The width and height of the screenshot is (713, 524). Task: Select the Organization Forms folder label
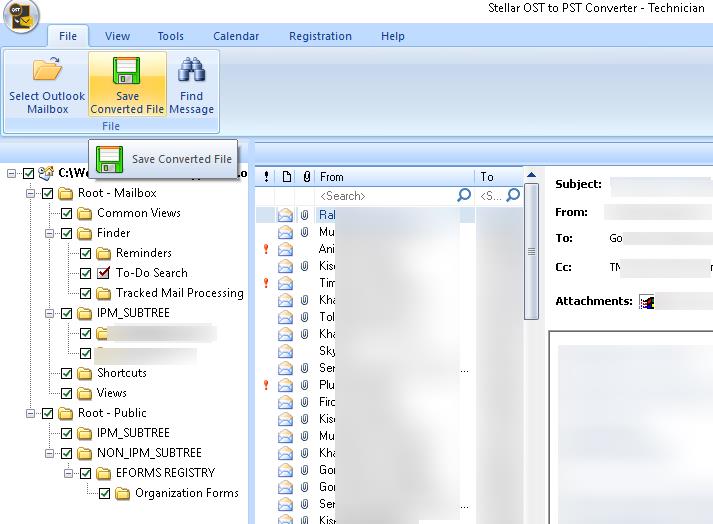coord(186,494)
